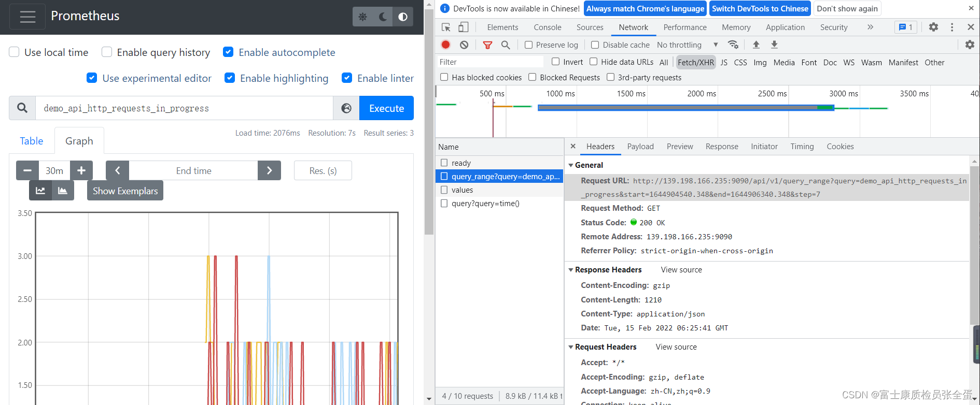The image size is (980, 405).
Task: Open DevTools settings gear
Action: click(933, 27)
